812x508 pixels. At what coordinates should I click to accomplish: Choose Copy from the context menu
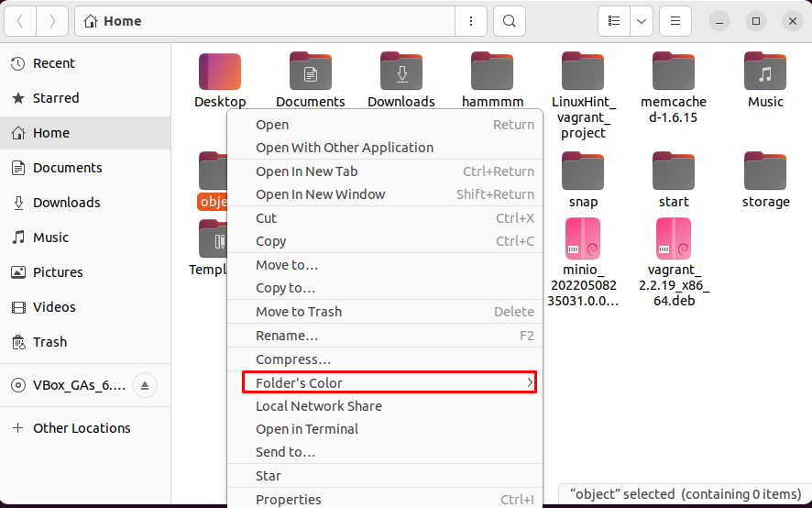pos(385,241)
